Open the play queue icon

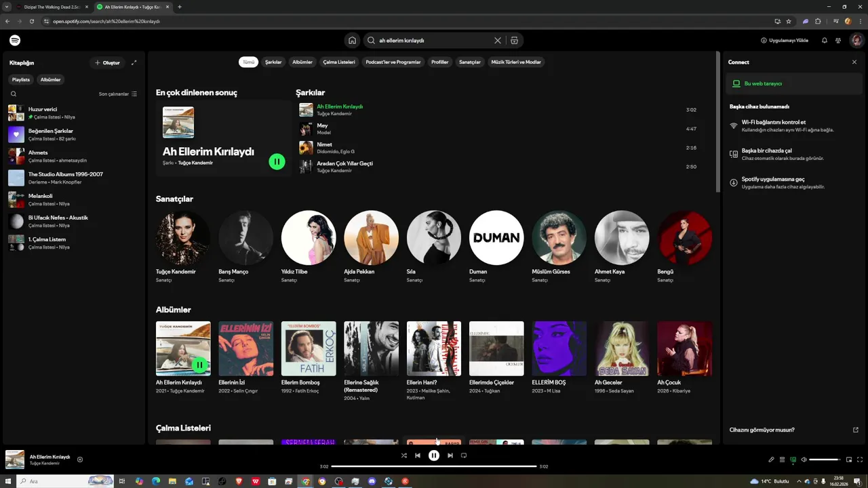782,460
